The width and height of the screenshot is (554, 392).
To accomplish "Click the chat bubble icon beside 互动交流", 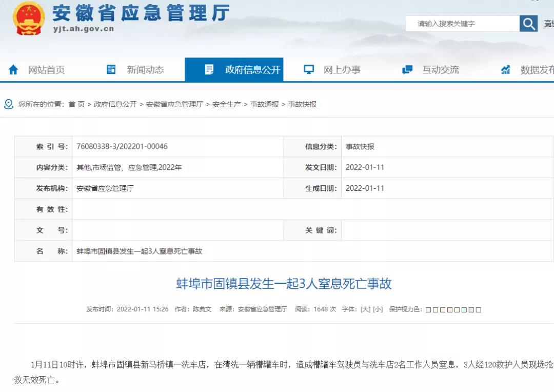I will [x=407, y=69].
